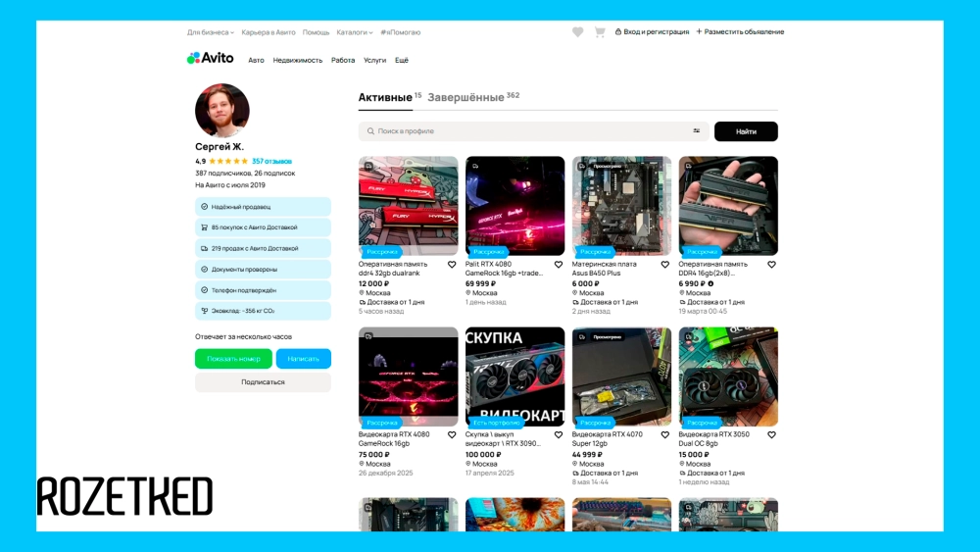Click price 69 999 ₽
This screenshot has height=552, width=980.
click(x=480, y=283)
